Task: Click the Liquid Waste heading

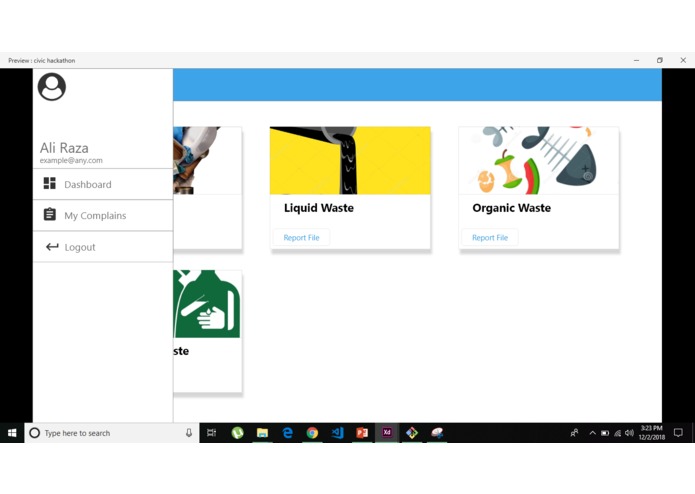Action: (319, 208)
